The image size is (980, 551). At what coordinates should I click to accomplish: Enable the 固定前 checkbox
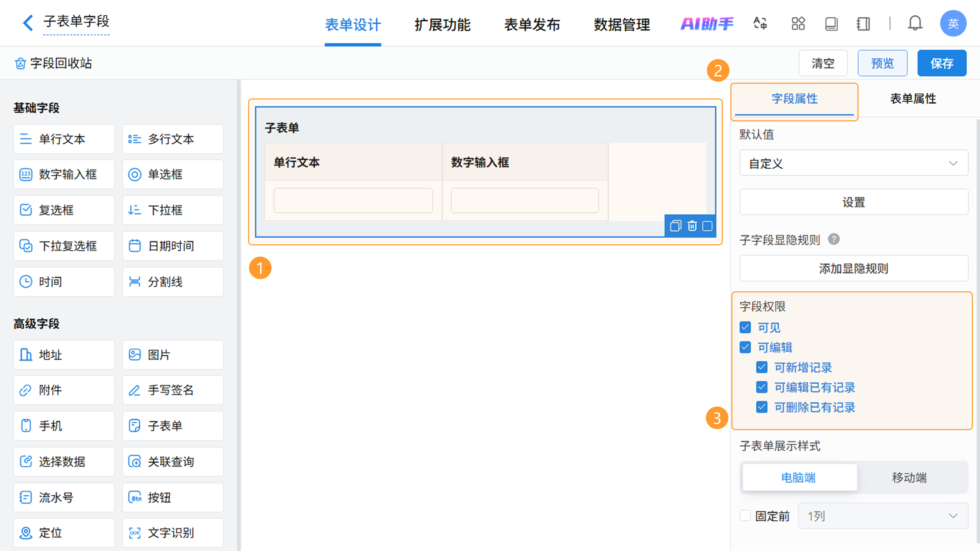745,516
